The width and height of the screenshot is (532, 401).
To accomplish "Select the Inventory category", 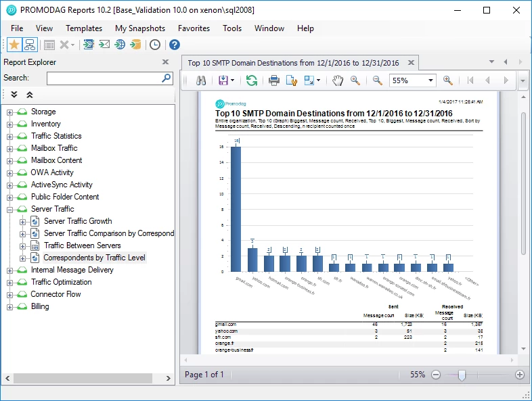I will point(46,124).
